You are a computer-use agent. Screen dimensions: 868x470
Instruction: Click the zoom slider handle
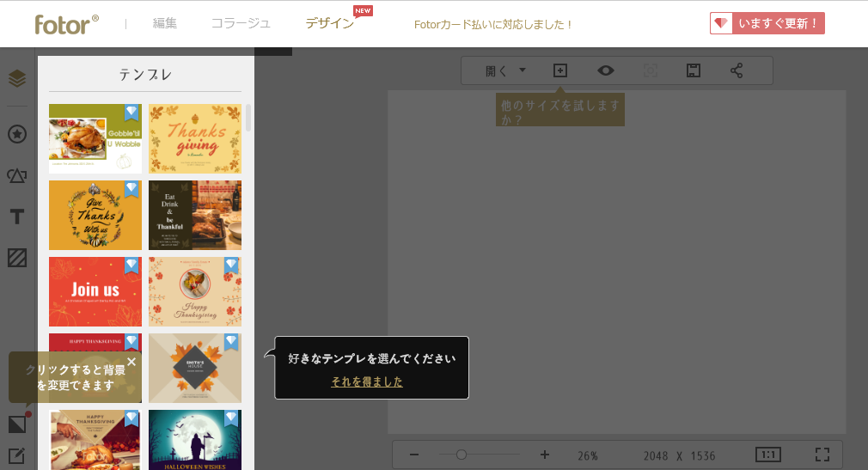462,455
